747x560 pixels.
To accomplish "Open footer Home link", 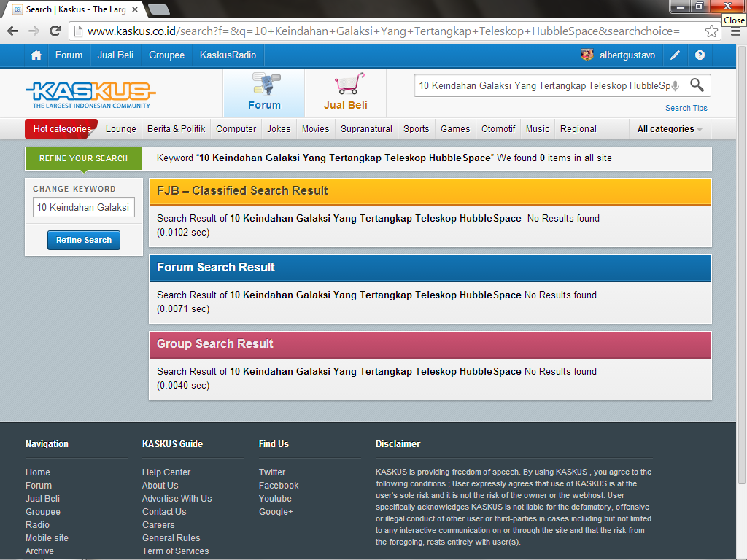I will pyautogui.click(x=38, y=472).
